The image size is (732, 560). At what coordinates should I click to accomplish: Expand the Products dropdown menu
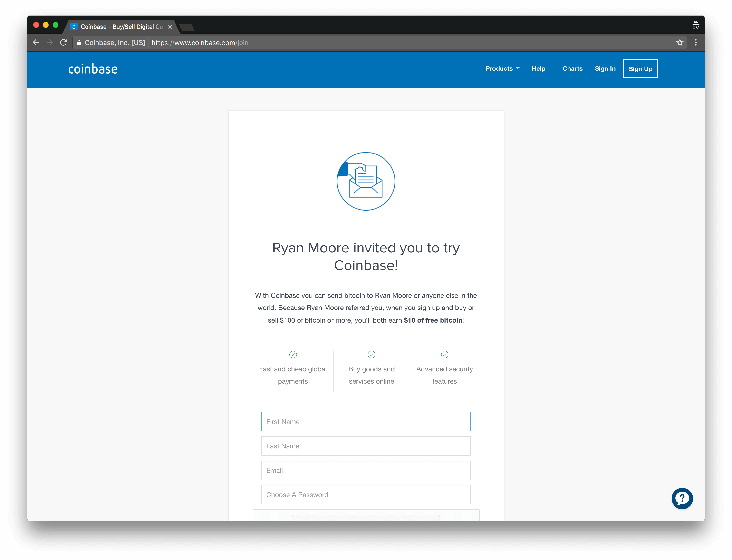pyautogui.click(x=502, y=69)
